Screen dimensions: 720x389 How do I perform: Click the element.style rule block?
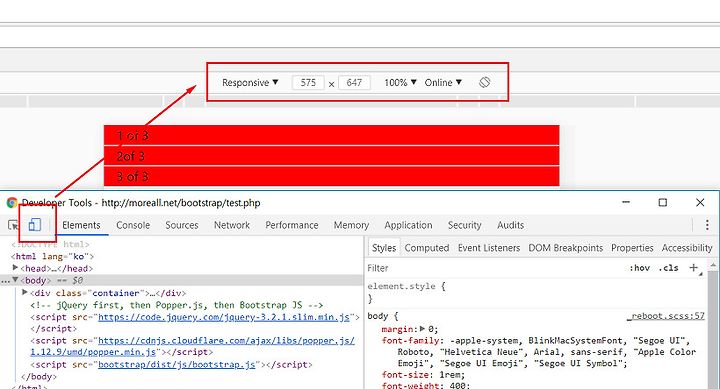[x=535, y=292]
